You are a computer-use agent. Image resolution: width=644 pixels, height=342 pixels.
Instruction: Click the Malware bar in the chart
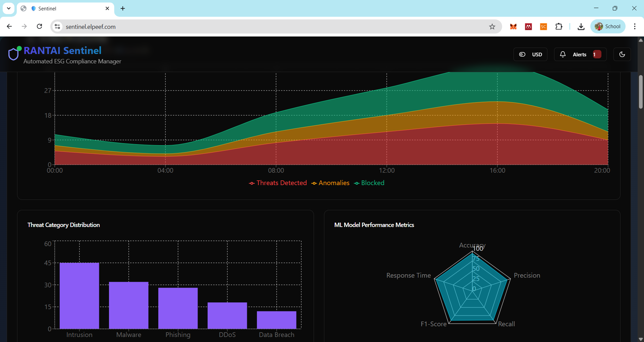129,305
